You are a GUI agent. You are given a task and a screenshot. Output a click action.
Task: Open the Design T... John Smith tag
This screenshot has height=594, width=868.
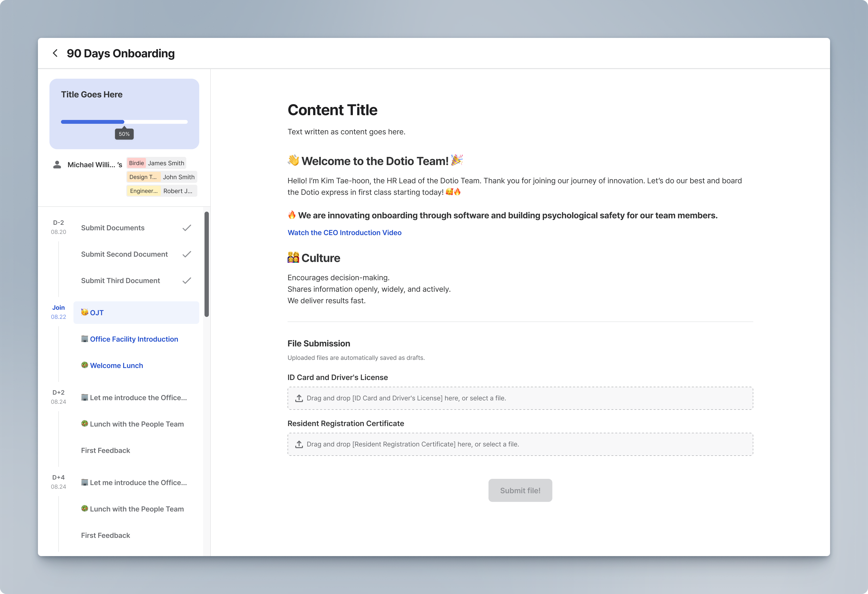click(x=161, y=177)
